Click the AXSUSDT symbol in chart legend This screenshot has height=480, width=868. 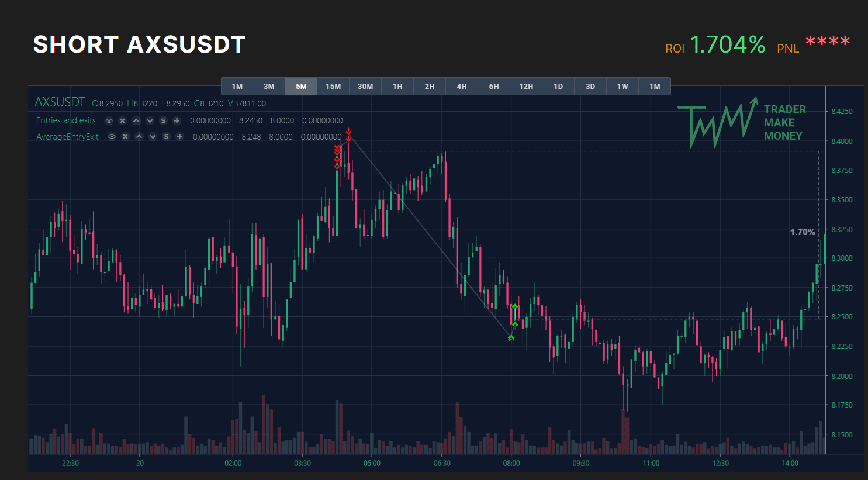pyautogui.click(x=60, y=102)
